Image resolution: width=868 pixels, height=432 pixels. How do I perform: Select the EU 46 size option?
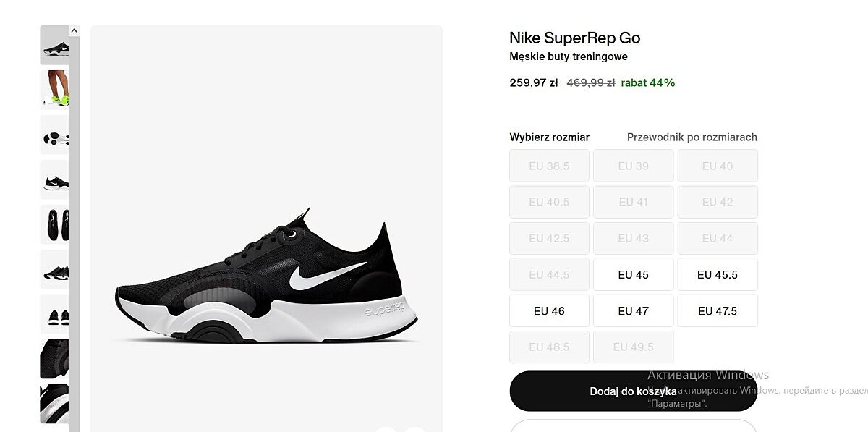click(550, 310)
